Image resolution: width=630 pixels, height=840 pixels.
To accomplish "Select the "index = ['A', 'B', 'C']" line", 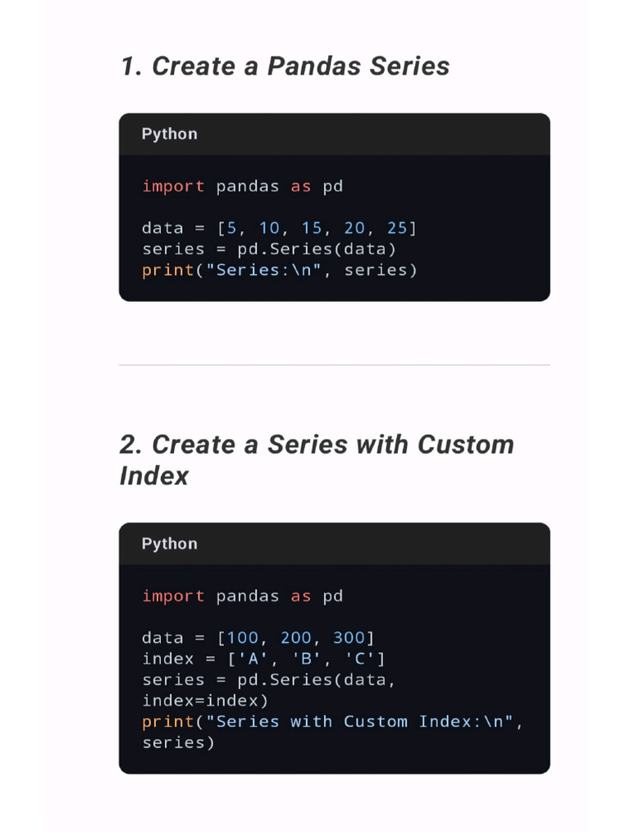I will 263,659.
